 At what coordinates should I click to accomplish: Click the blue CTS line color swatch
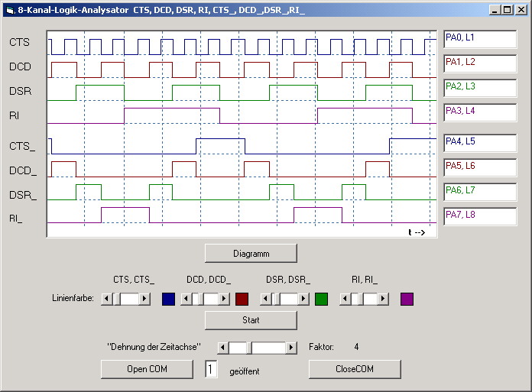pyautogui.click(x=169, y=299)
